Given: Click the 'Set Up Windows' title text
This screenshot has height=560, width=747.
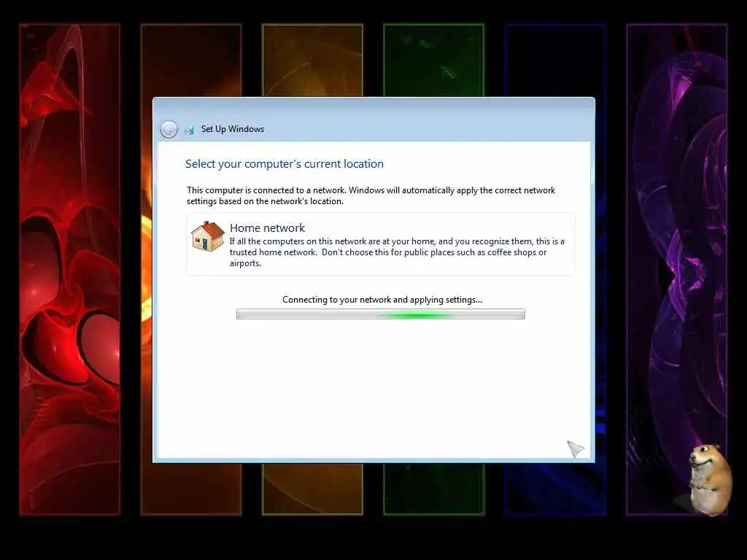Looking at the screenshot, I should pos(233,129).
